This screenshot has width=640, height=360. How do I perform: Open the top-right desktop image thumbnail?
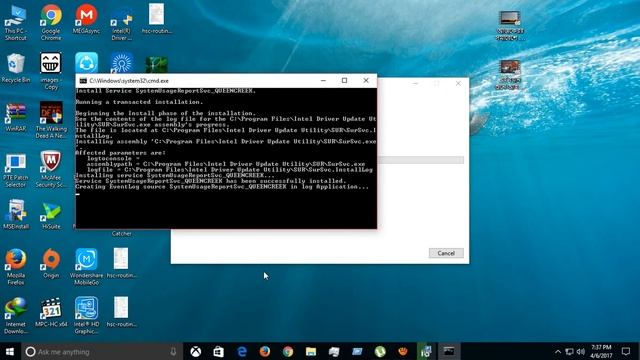click(510, 25)
